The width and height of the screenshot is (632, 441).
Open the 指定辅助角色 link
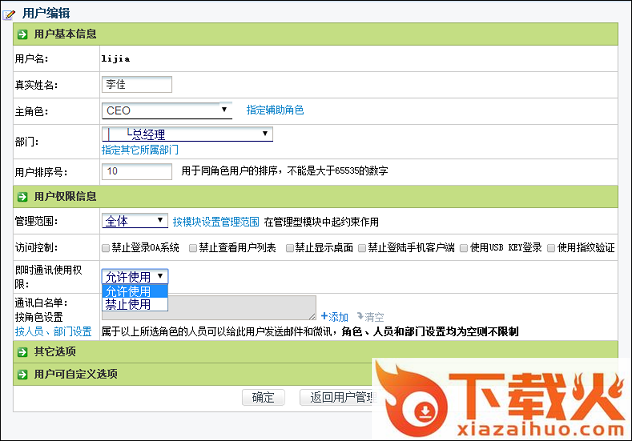(x=274, y=110)
